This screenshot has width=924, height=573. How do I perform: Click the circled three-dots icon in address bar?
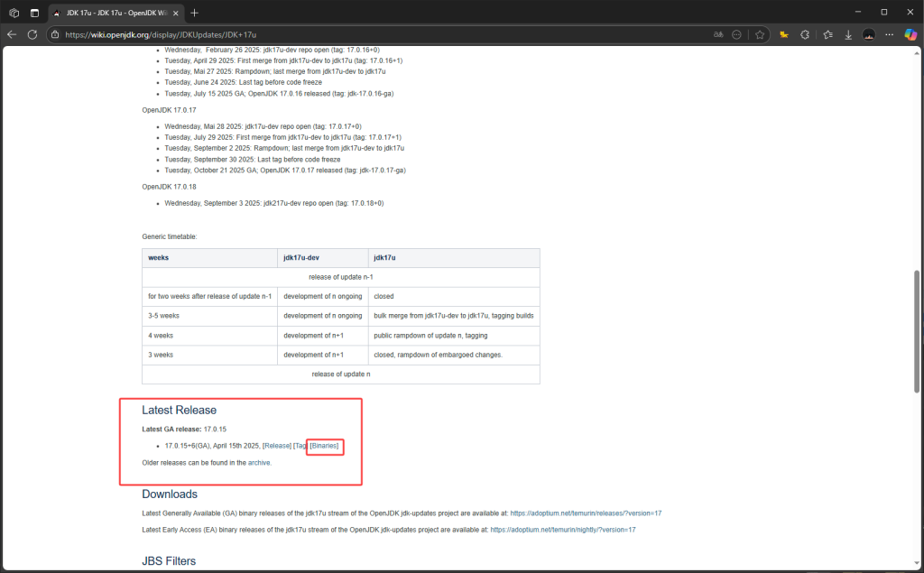[x=736, y=35]
